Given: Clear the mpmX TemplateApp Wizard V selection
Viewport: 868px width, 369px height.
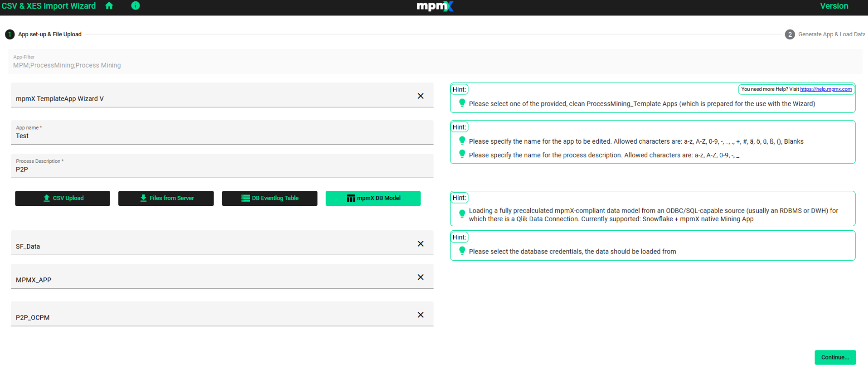Looking at the screenshot, I should [x=421, y=96].
